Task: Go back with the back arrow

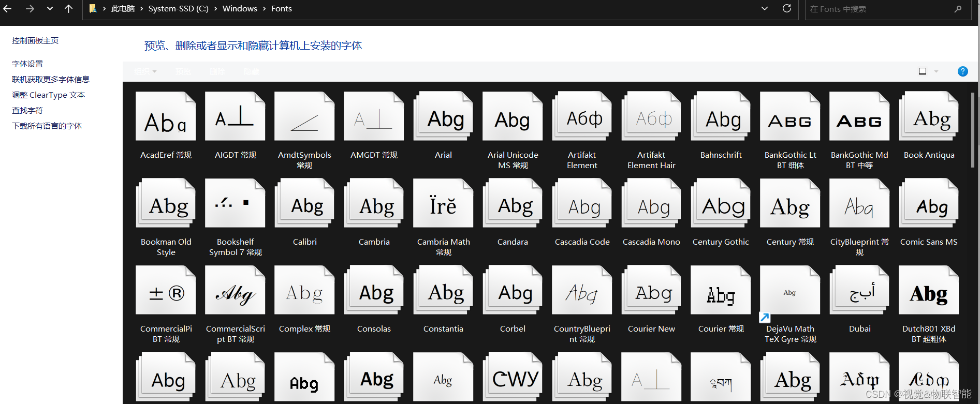Action: pos(7,8)
